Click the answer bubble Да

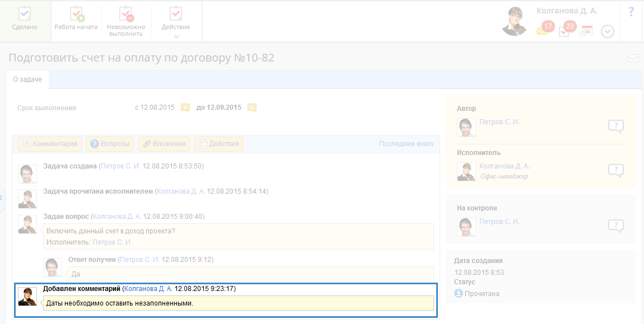[x=251, y=274]
